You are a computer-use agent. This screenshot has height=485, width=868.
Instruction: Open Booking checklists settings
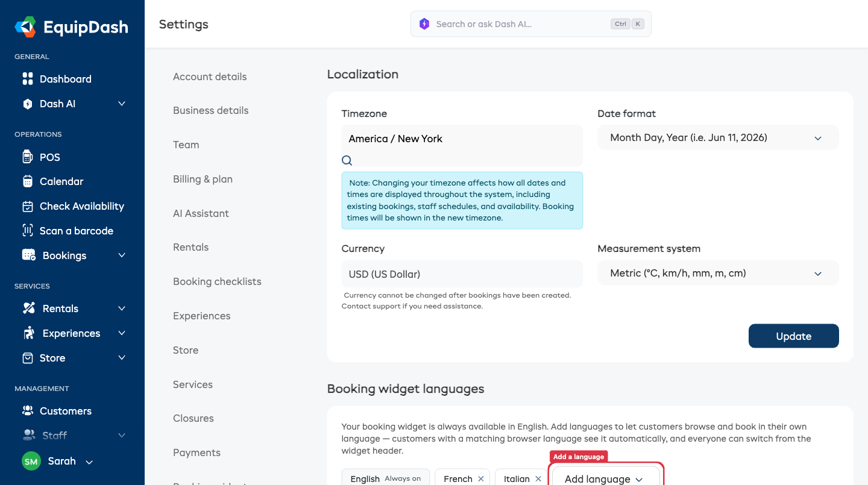217,281
